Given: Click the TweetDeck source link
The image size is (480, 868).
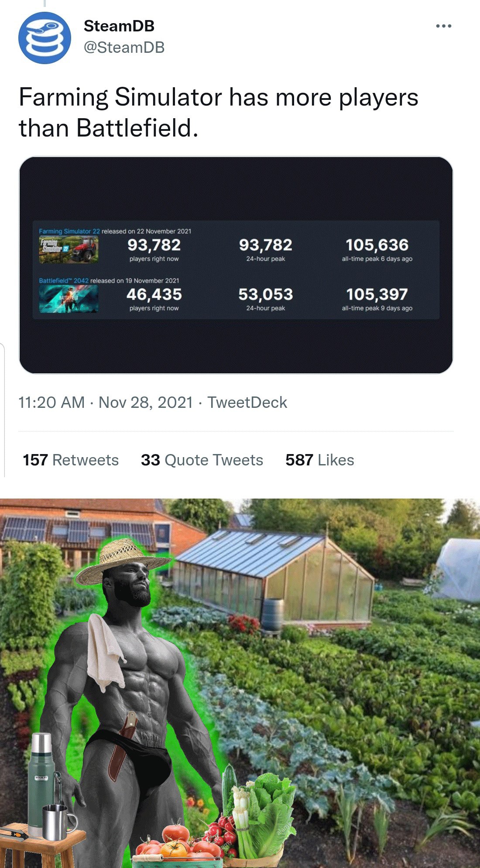Looking at the screenshot, I should point(247,402).
